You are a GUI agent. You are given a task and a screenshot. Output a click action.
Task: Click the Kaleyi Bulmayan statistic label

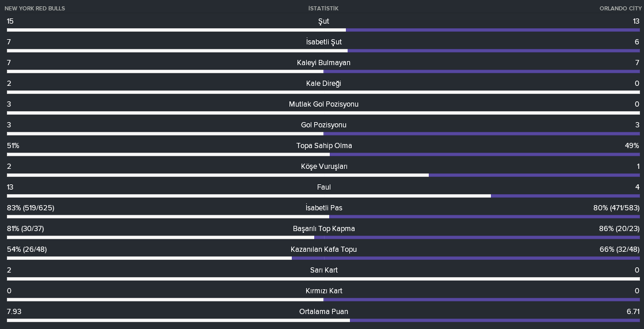point(323,63)
